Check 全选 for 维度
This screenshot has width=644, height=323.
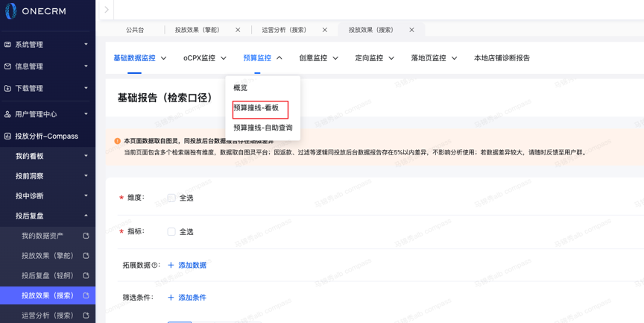[171, 198]
